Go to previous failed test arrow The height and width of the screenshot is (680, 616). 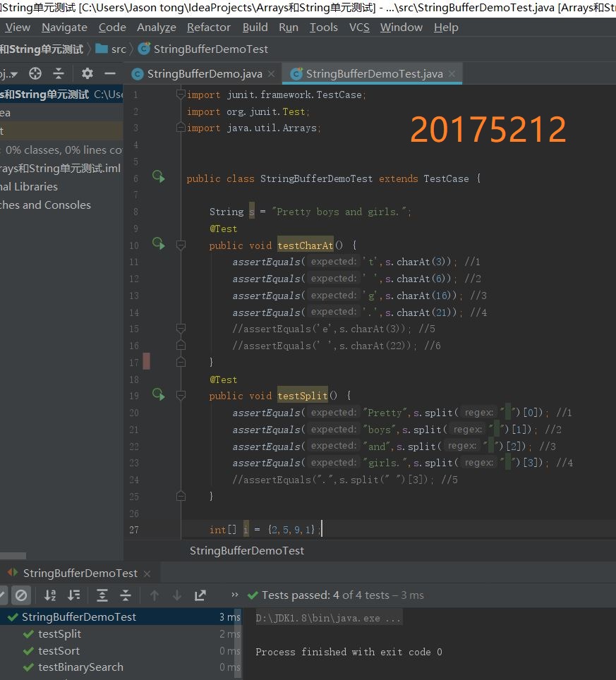pos(154,595)
